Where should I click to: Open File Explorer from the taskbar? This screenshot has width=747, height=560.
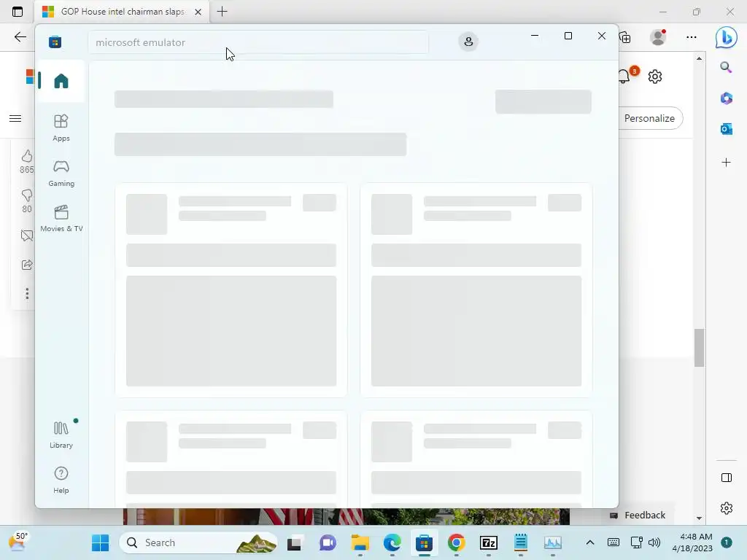pos(360,542)
